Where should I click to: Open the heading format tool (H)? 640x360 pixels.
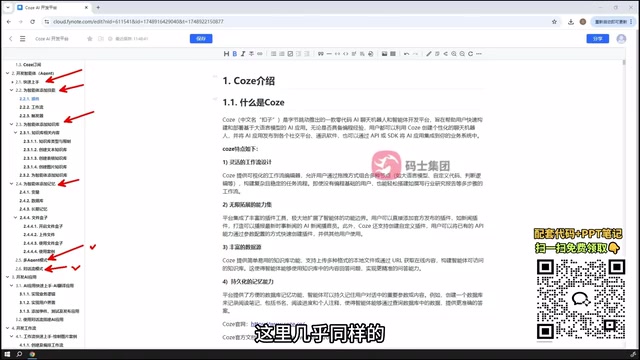226,54
